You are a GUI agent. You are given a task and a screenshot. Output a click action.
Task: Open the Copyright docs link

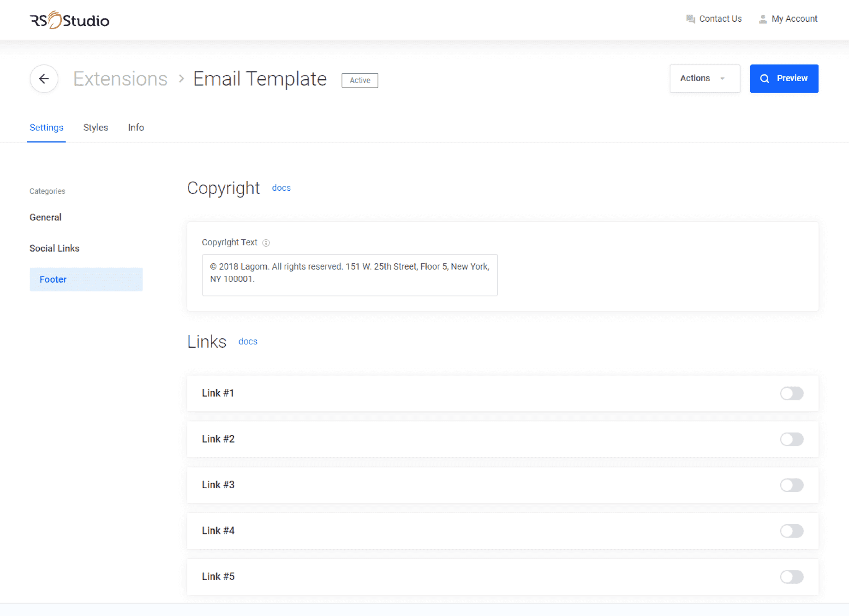click(x=281, y=188)
